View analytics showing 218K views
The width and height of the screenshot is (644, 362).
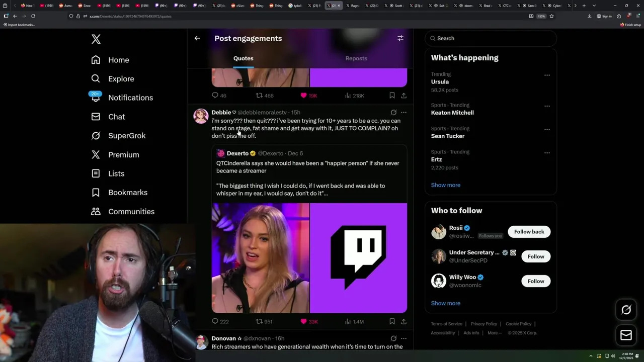click(355, 96)
